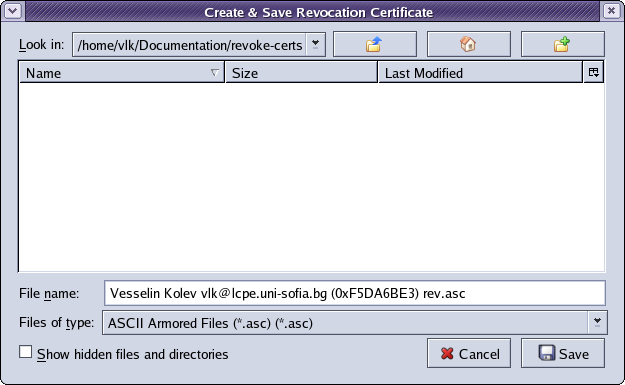Close the Create & Save Revocation Certificate dialog
Screen dimensions: 625x385
click(611, 11)
